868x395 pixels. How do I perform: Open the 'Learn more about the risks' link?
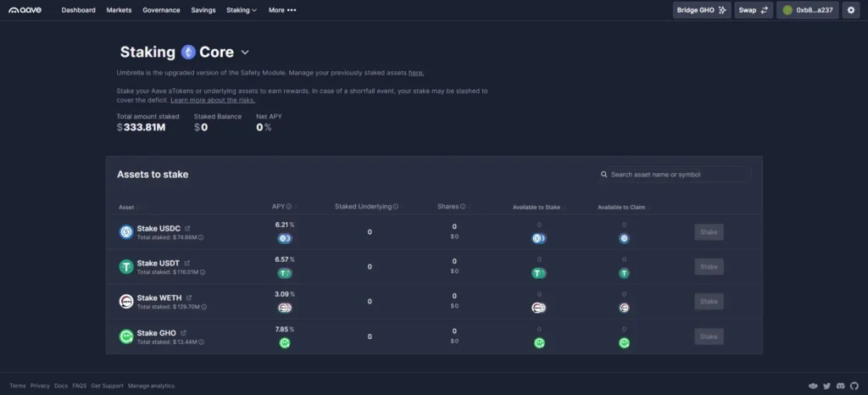(x=213, y=100)
